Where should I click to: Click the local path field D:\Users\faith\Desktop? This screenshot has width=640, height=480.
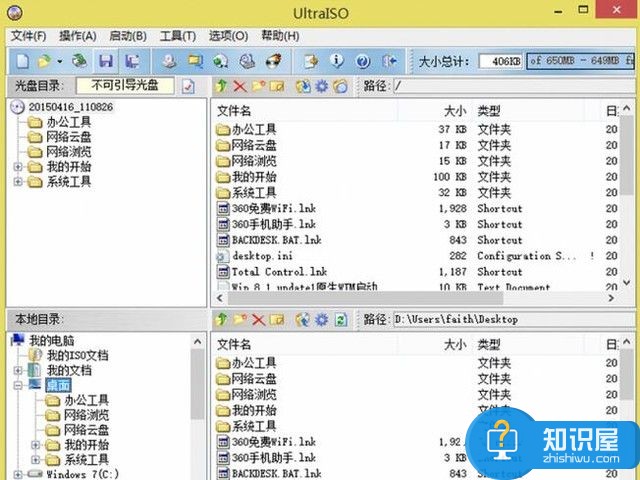(x=514, y=319)
